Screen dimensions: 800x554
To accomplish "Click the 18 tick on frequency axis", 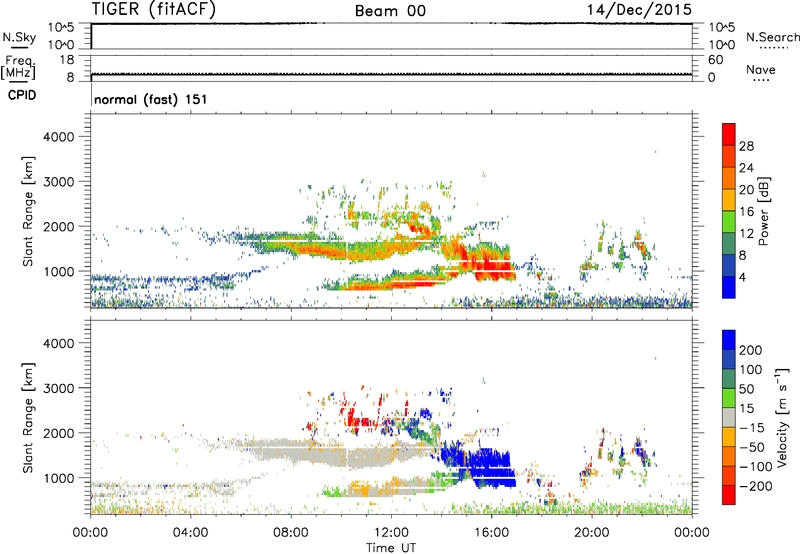I will coord(66,60).
